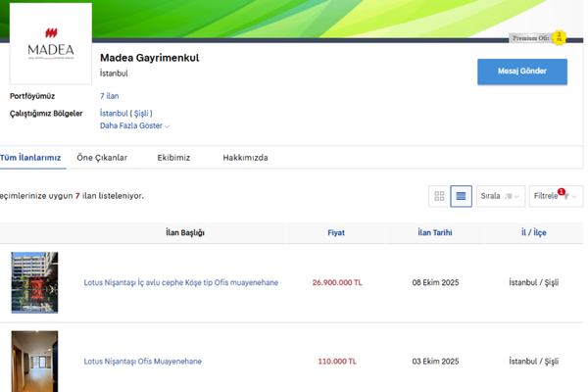Click the Premium Ofis badge medal
Screen dimensions: 588x392
pyautogui.click(x=559, y=38)
